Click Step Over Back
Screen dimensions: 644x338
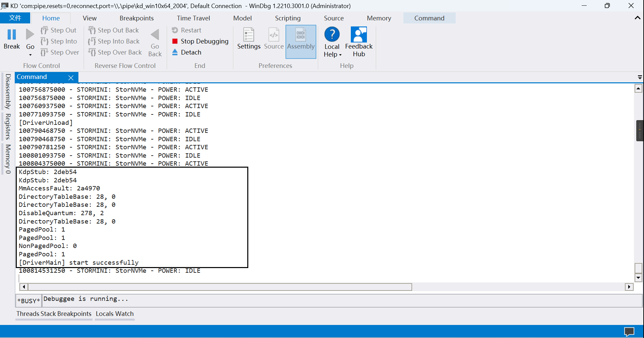click(115, 52)
